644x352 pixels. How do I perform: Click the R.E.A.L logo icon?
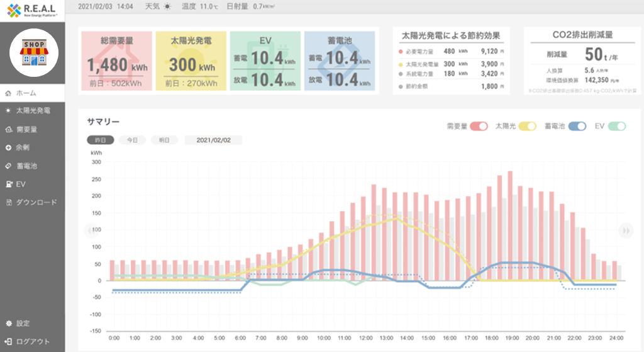[x=13, y=10]
